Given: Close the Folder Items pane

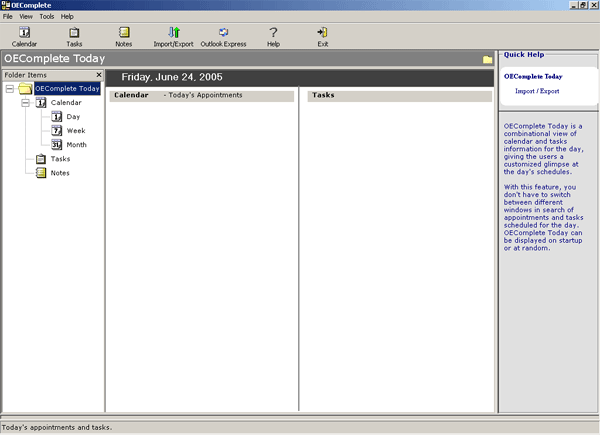Looking at the screenshot, I should [x=99, y=75].
